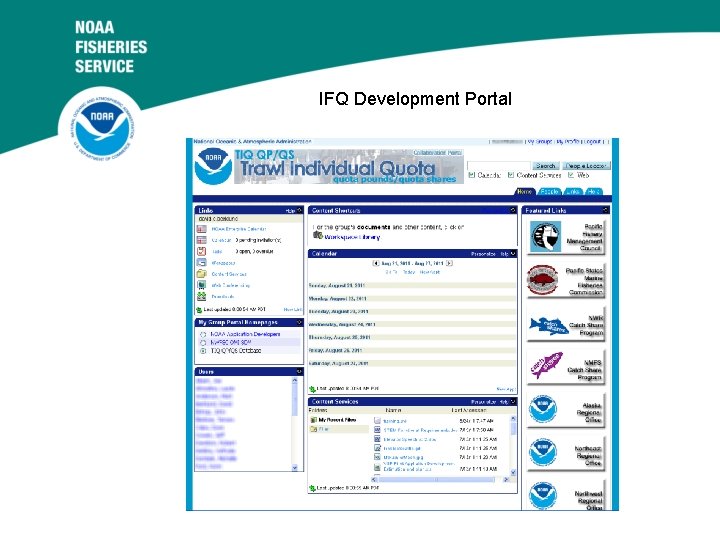
Task: Click the Search button
Action: [x=546, y=166]
